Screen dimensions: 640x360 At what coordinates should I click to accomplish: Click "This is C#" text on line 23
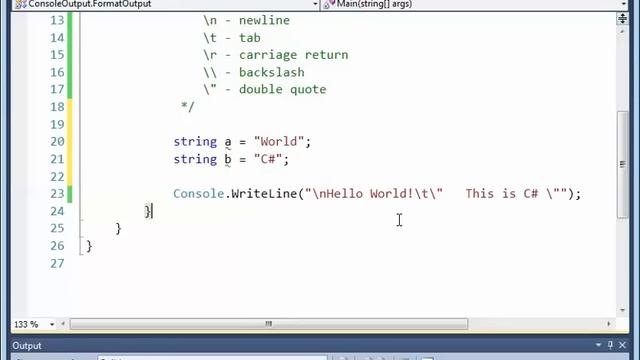click(x=502, y=194)
